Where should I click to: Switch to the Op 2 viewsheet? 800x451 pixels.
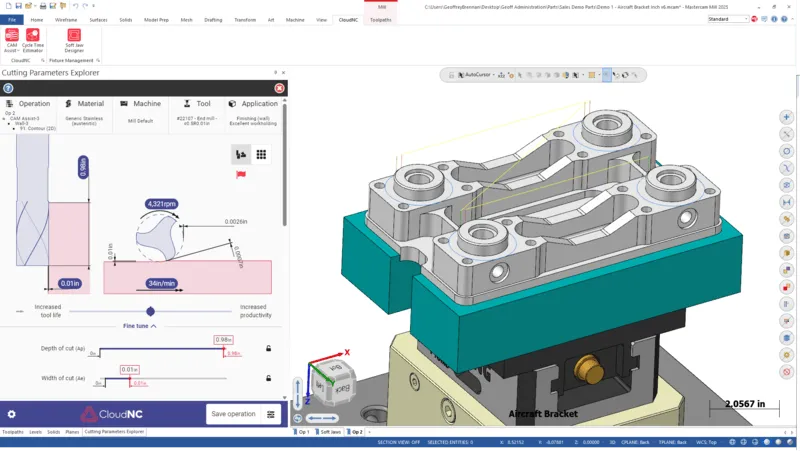tap(355, 432)
